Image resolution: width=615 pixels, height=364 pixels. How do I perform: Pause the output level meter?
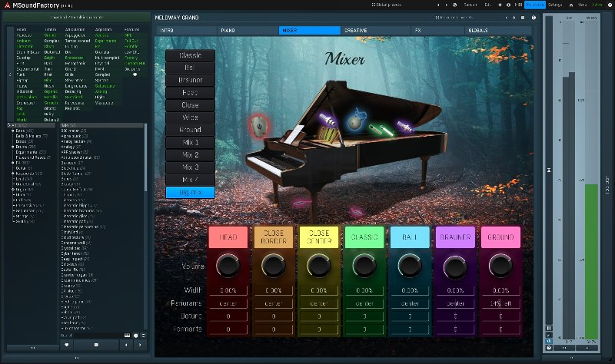pyautogui.click(x=548, y=328)
